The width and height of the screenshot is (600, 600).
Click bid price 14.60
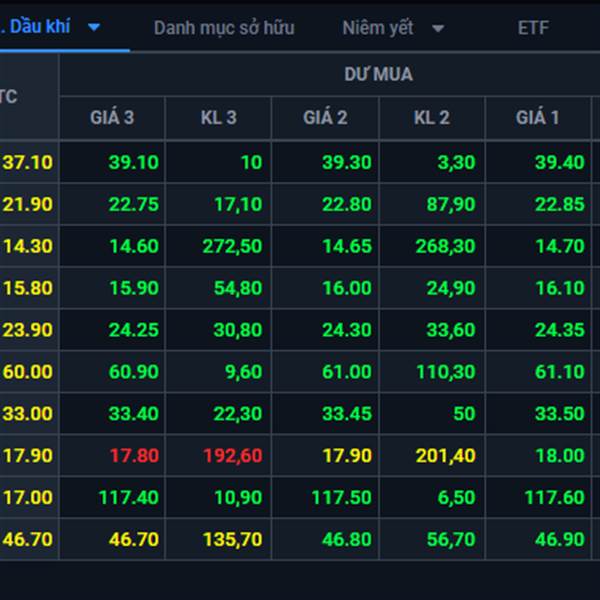click(x=134, y=246)
